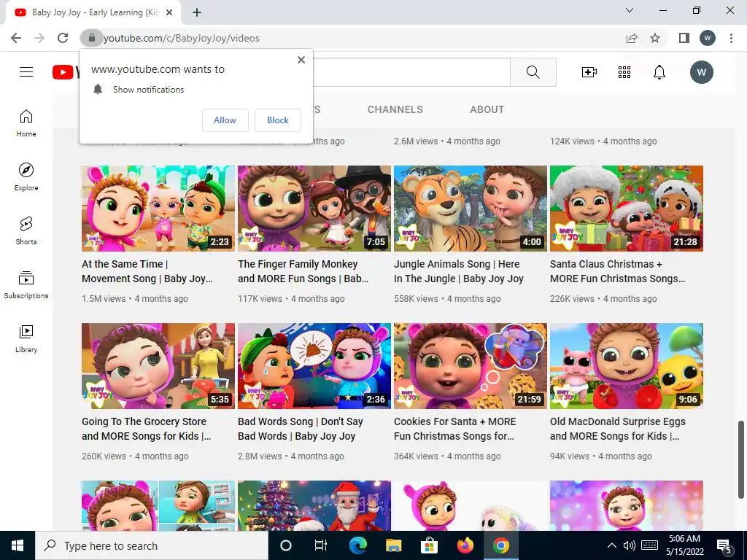747x560 pixels.
Task: Open the YouTube account avatar menu
Action: tap(701, 72)
